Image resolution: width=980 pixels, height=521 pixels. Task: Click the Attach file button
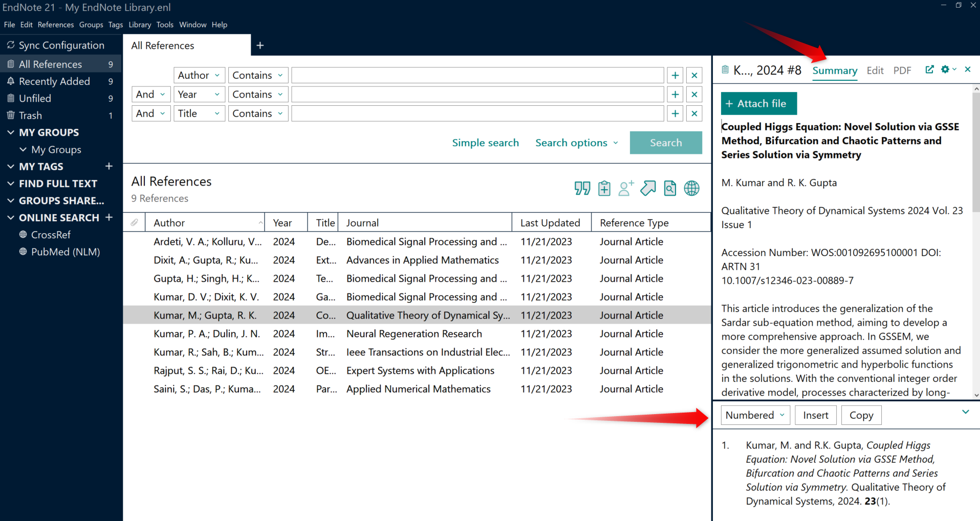758,103
